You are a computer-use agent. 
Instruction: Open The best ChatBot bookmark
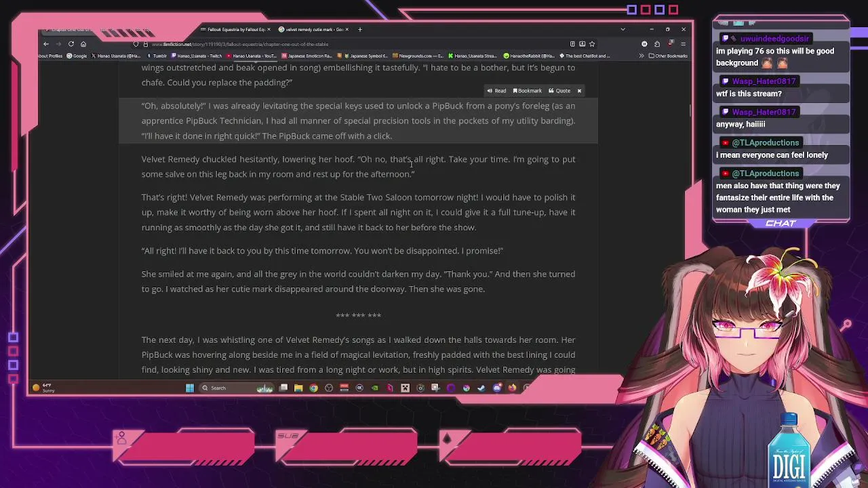pyautogui.click(x=585, y=56)
